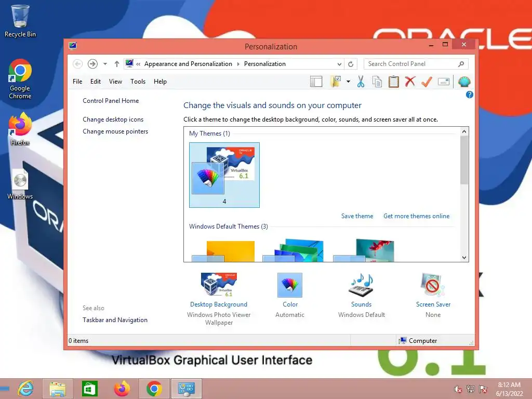Click the network tray icon
532x399 pixels.
point(470,389)
